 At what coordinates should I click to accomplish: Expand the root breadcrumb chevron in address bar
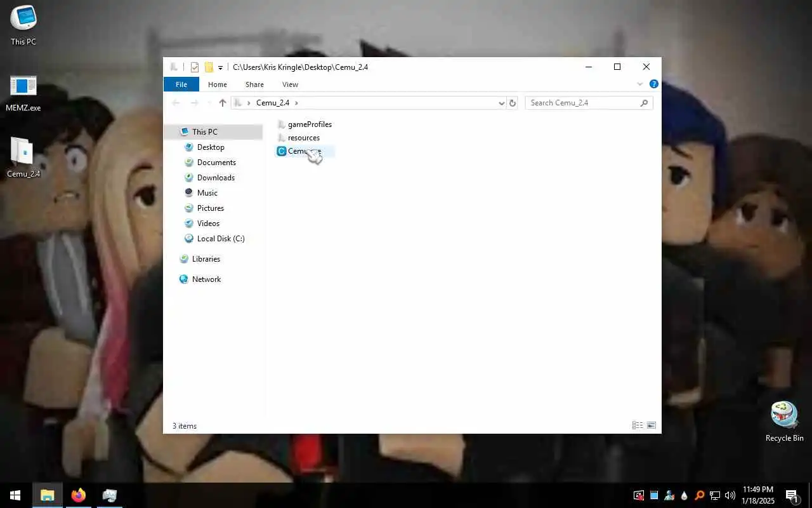point(249,103)
